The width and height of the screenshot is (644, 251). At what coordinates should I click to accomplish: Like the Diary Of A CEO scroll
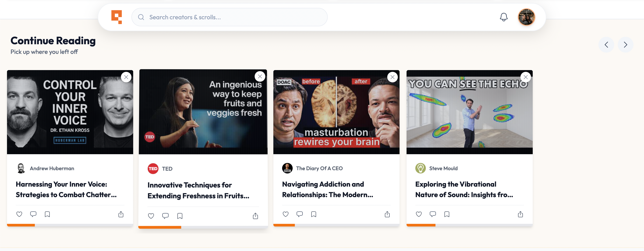point(285,214)
